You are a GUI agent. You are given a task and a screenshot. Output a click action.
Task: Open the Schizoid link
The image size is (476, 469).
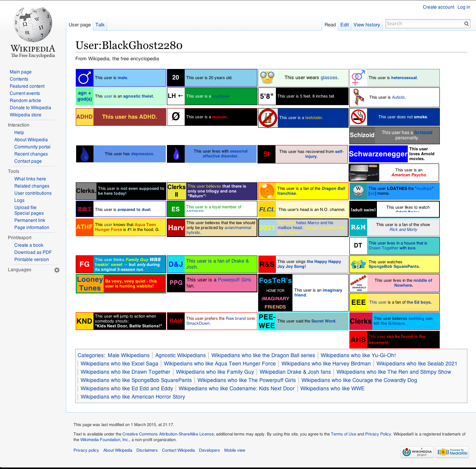[x=423, y=133]
